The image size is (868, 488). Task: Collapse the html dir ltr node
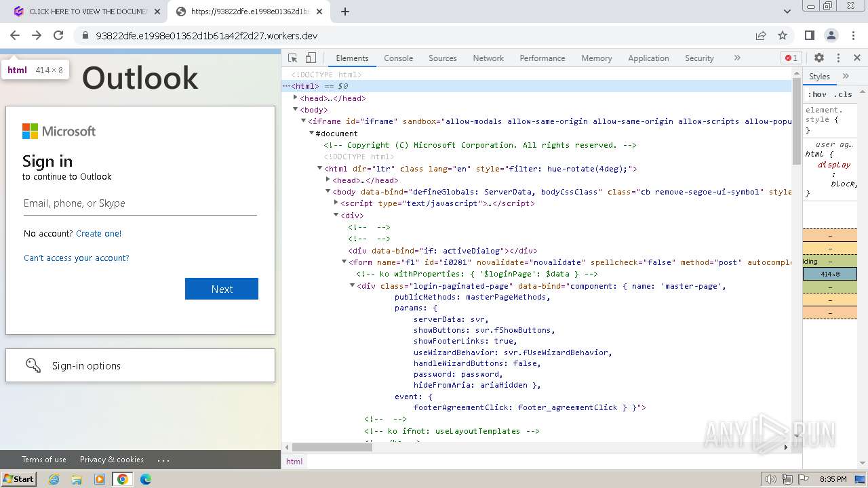tap(320, 168)
